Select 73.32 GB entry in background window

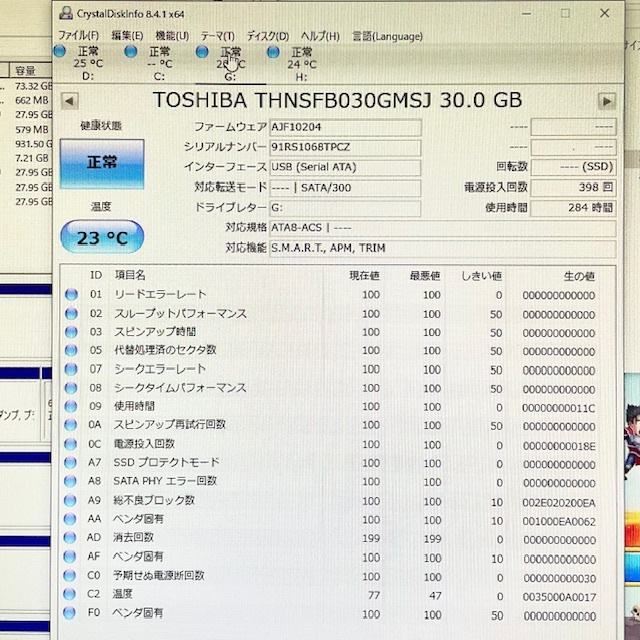(x=33, y=86)
